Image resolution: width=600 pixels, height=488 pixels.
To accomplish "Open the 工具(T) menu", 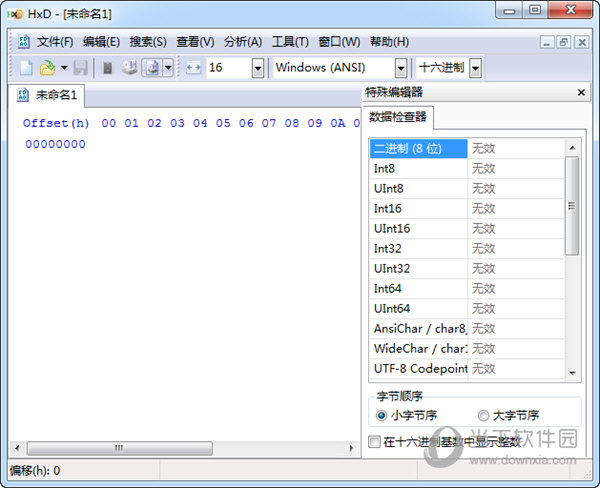I will click(290, 42).
